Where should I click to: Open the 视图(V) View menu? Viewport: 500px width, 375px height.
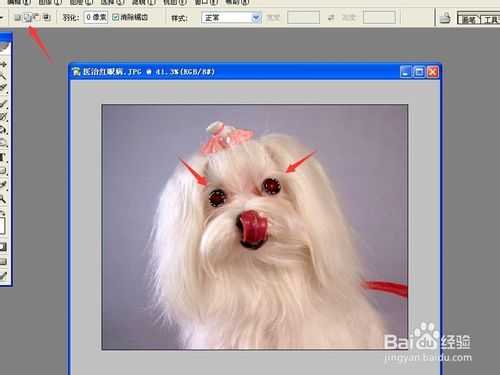(175, 2)
